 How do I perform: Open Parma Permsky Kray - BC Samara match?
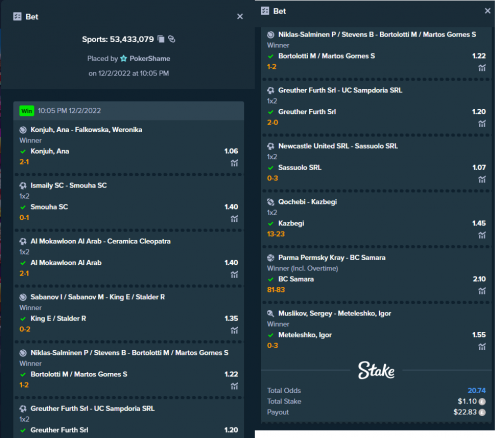tap(332, 257)
